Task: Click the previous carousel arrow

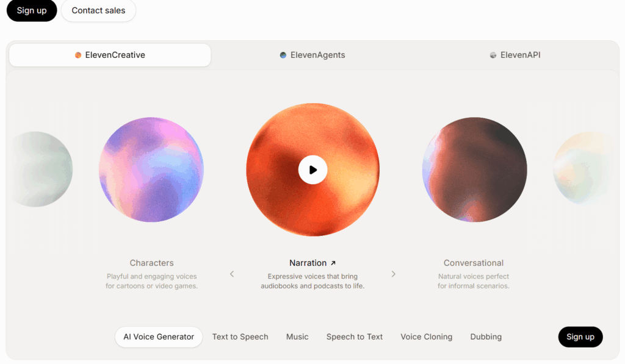Action: coord(232,274)
